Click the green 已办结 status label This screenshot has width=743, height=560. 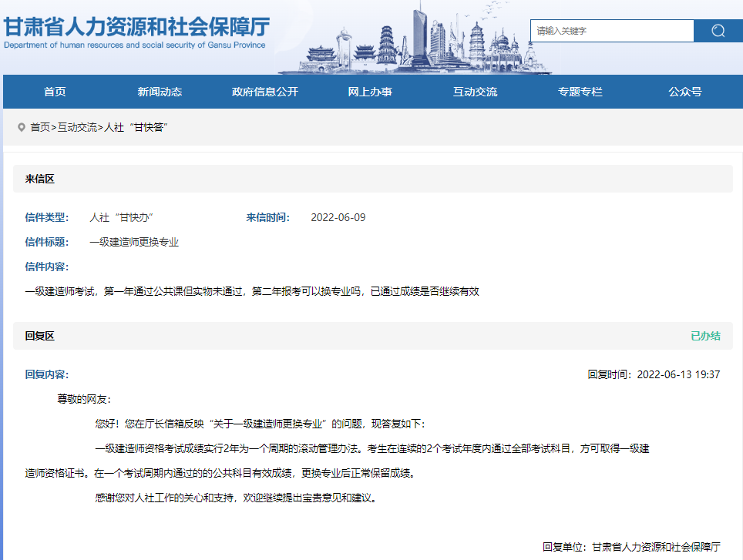tap(705, 336)
